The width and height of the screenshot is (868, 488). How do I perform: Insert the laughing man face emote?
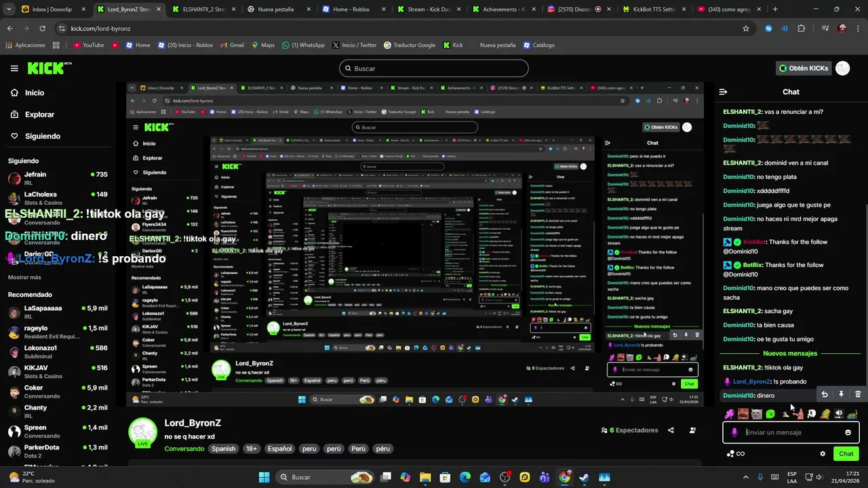[x=743, y=413]
